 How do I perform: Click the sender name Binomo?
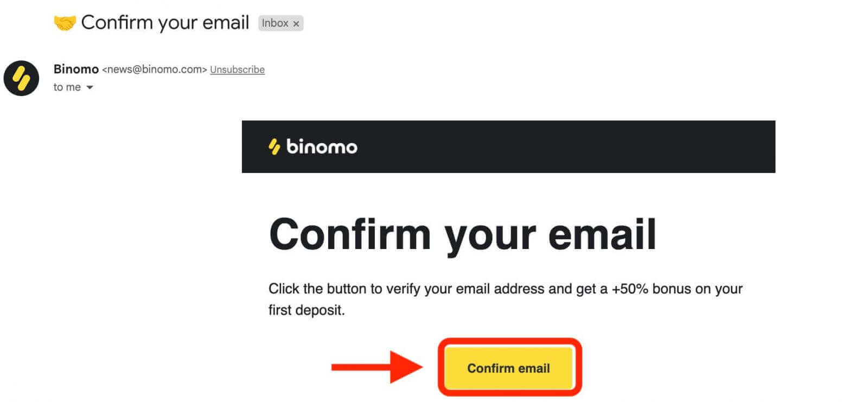tap(76, 69)
